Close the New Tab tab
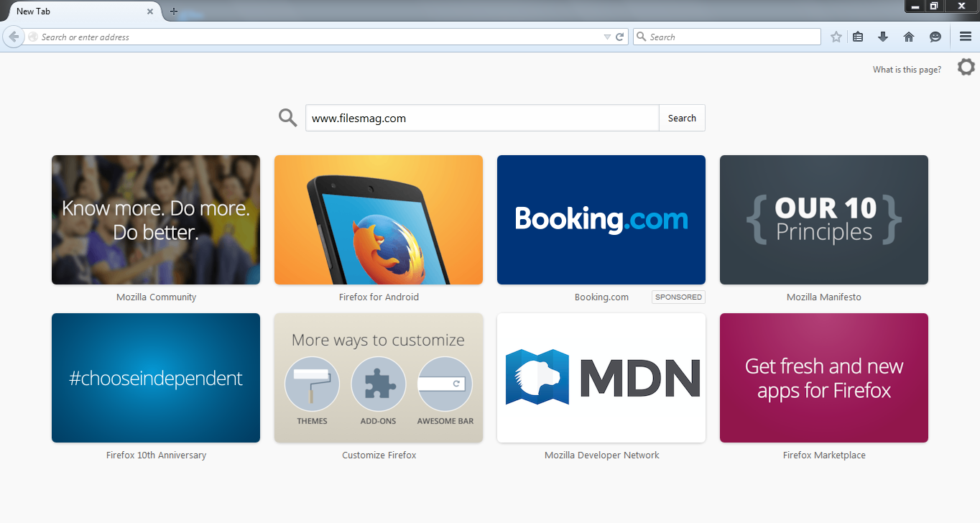Image resolution: width=980 pixels, height=523 pixels. coord(150,11)
